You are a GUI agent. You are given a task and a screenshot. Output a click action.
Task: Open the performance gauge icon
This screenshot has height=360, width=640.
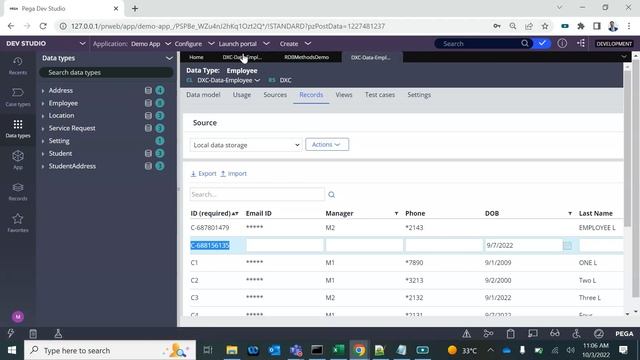click(x=599, y=333)
